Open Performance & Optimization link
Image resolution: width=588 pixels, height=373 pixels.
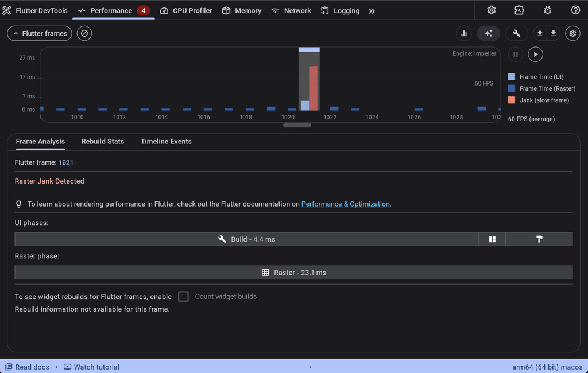345,204
